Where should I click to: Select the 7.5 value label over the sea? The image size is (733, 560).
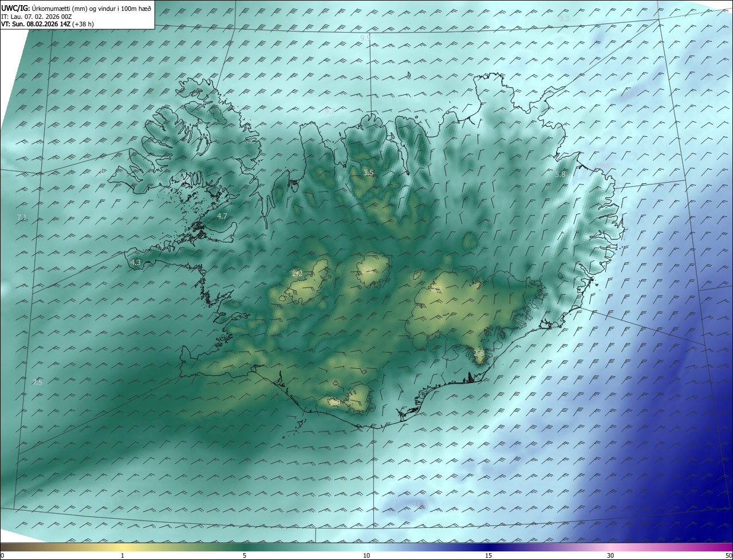click(37, 382)
